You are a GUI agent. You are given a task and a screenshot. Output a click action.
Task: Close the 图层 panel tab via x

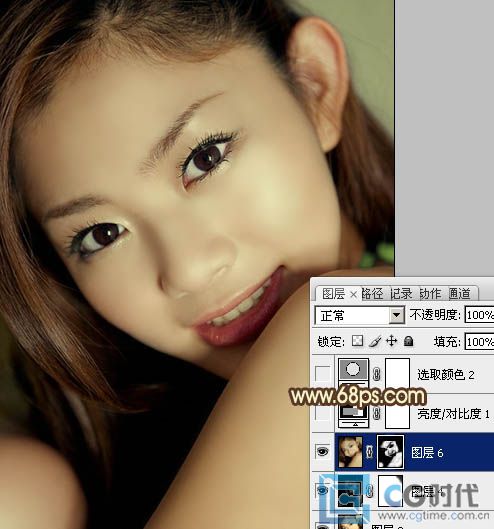[353, 295]
